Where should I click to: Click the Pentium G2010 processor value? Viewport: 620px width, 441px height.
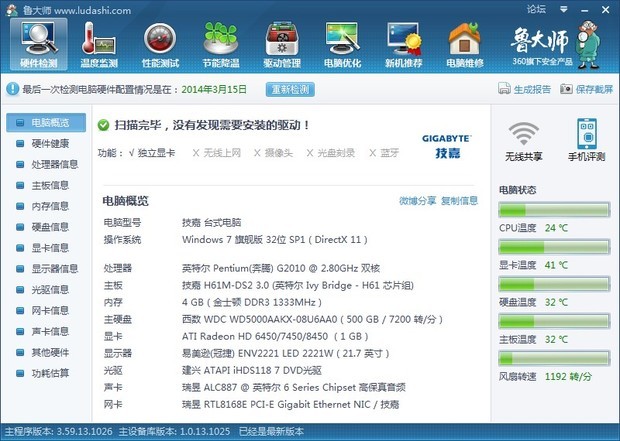tap(281, 269)
